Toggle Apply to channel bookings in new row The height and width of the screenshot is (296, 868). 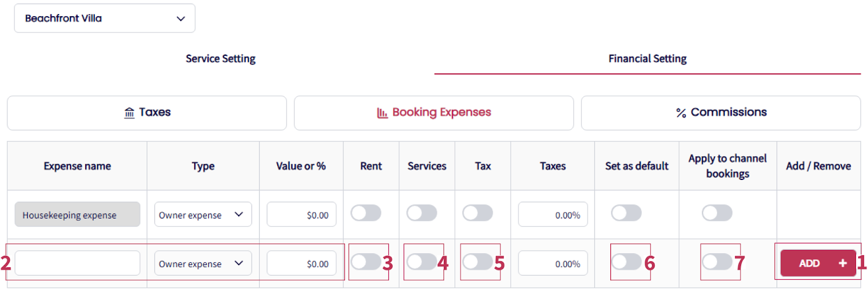click(x=717, y=262)
